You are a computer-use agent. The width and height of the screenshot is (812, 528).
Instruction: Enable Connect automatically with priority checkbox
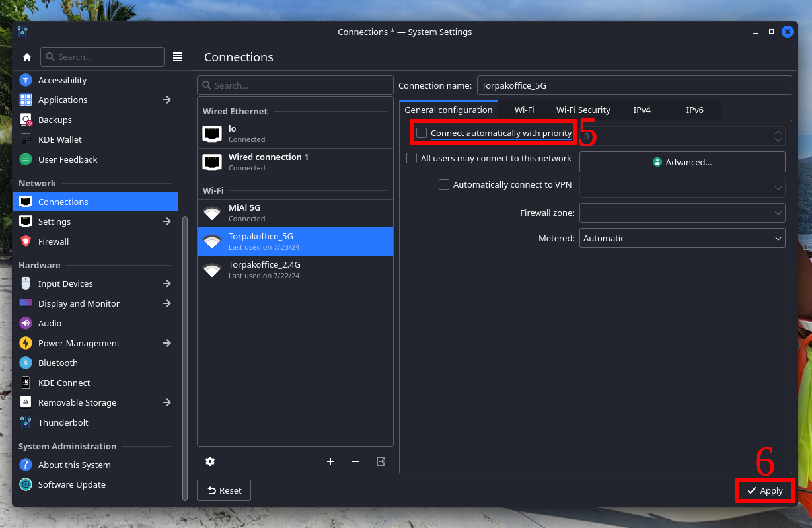[x=422, y=133]
